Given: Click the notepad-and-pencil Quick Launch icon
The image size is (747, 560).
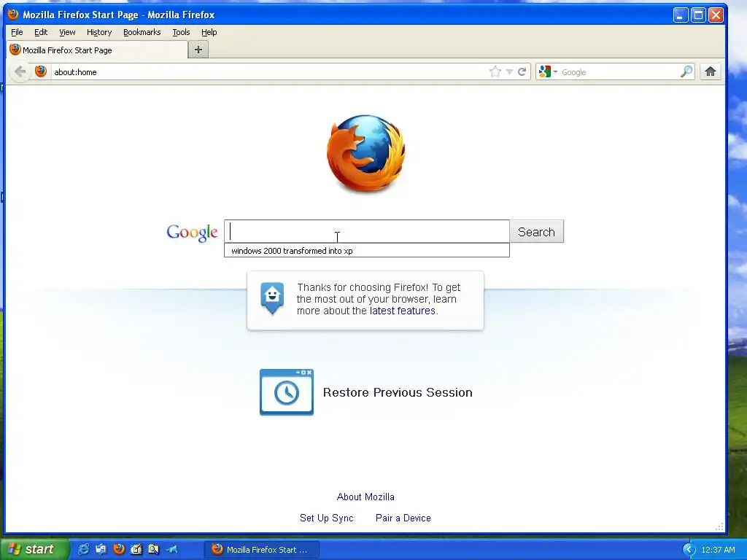Looking at the screenshot, I should pos(136,549).
